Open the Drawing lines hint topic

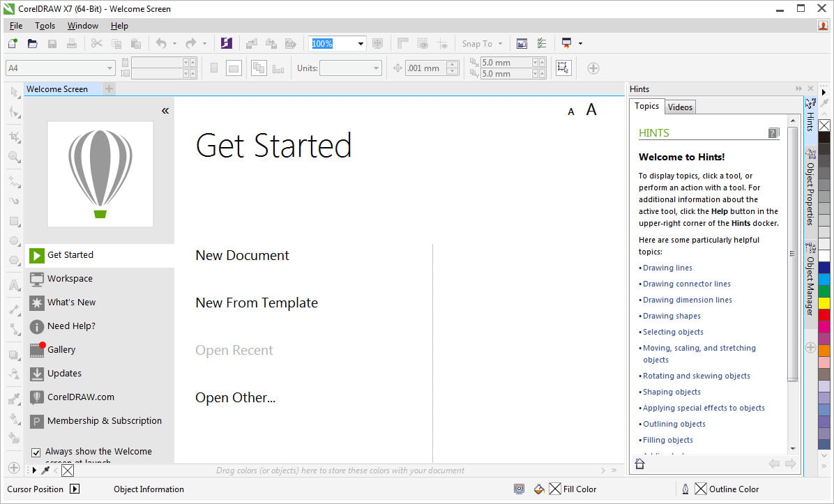(667, 268)
